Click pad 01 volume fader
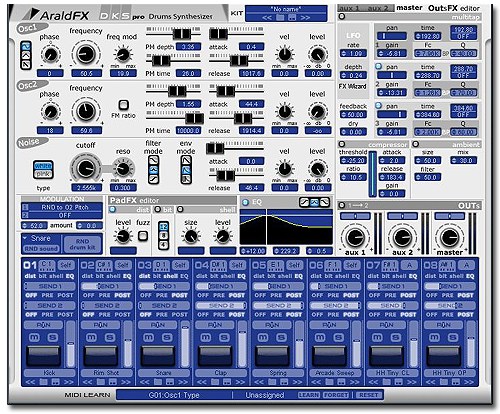 click(70, 344)
